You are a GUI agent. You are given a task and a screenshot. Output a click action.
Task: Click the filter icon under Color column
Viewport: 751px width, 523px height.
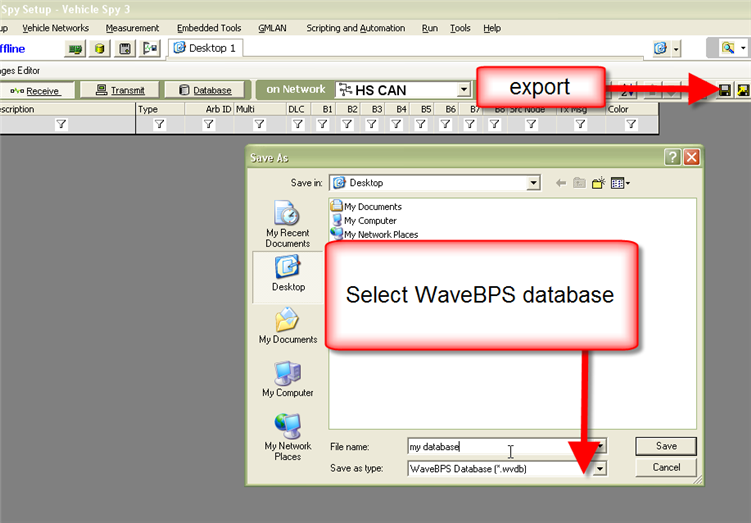coord(631,125)
